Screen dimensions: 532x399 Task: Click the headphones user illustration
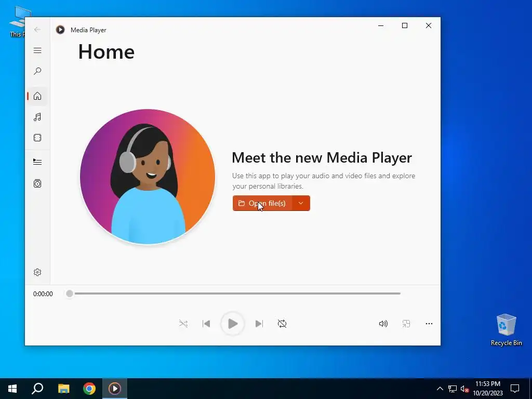148,177
